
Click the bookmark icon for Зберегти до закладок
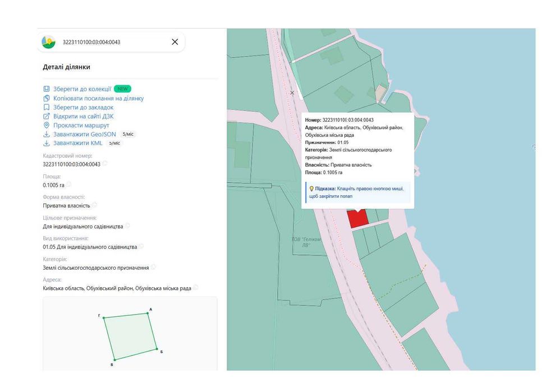[x=47, y=107]
